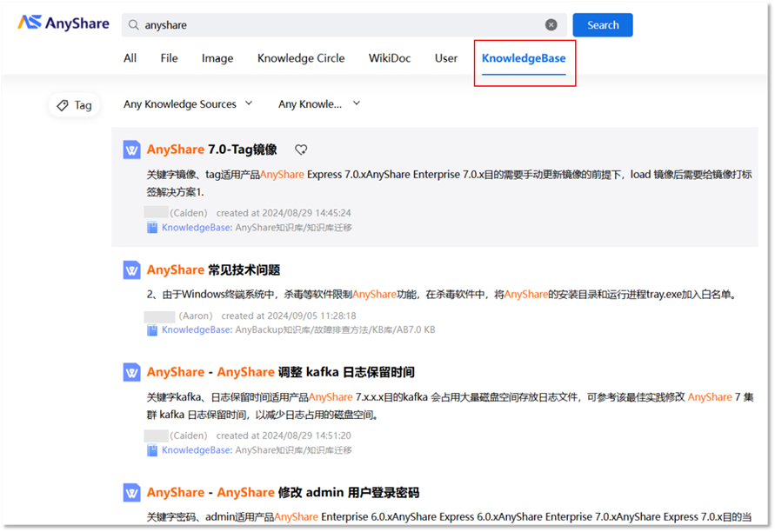775x532 pixels.
Task: Open the User tab
Action: coord(446,58)
